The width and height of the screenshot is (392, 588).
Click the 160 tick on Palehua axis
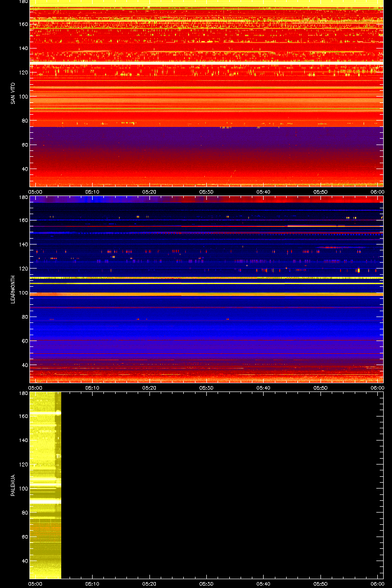click(x=23, y=416)
